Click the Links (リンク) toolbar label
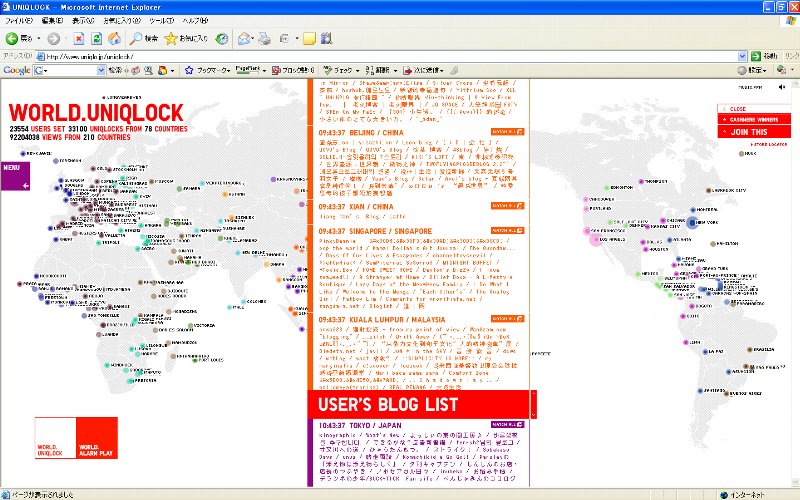Image resolution: width=800 pixels, height=500 pixels. [791, 56]
